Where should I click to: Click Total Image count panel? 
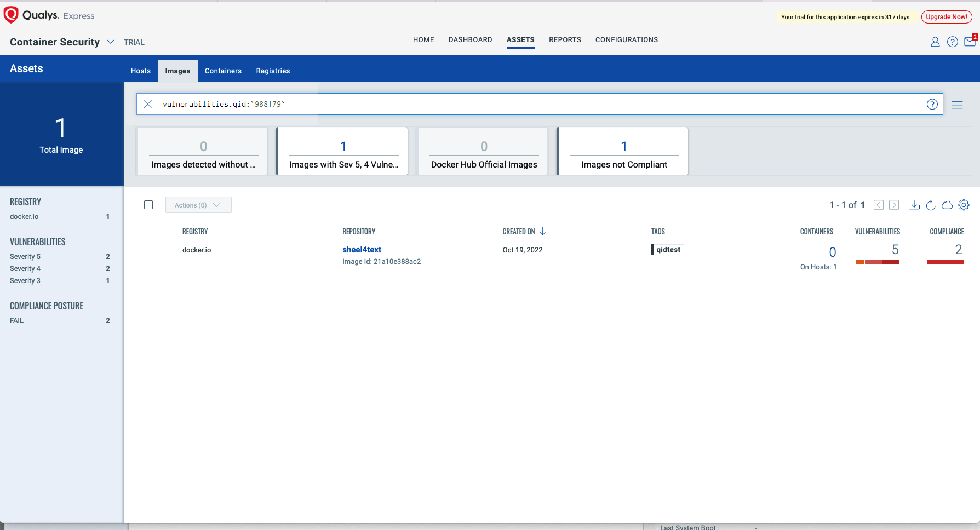61,135
